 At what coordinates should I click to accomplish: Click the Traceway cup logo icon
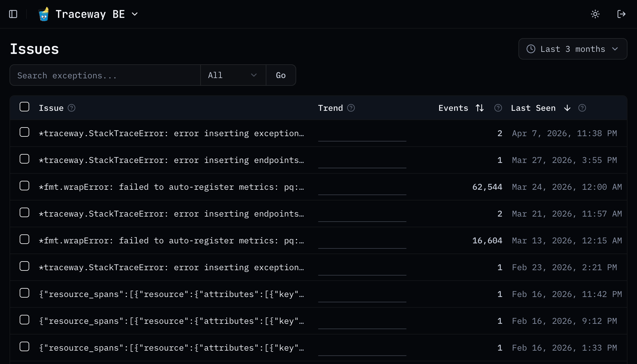44,14
